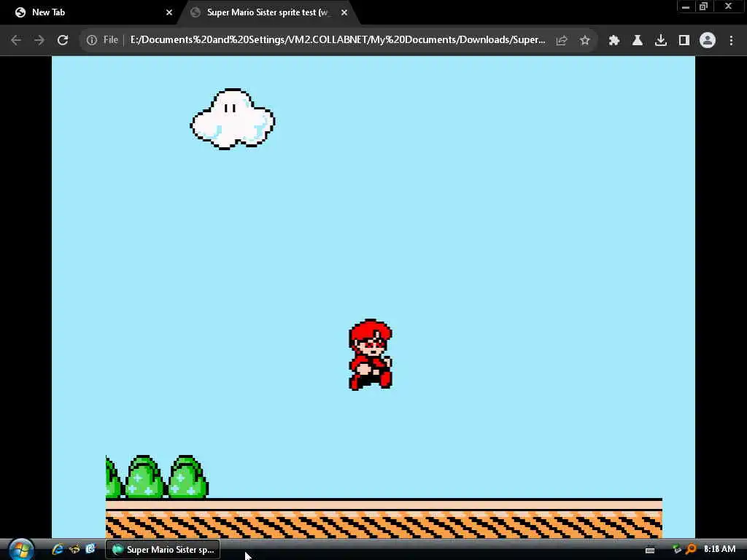Open Chrome Labs flask icon
Image resolution: width=747 pixels, height=560 pixels.
[638, 41]
